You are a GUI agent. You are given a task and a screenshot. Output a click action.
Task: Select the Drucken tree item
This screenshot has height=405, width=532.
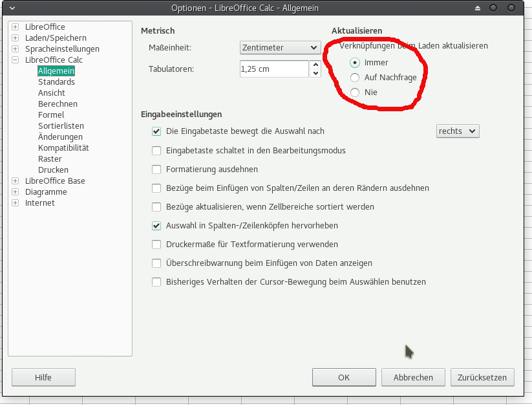tap(53, 170)
